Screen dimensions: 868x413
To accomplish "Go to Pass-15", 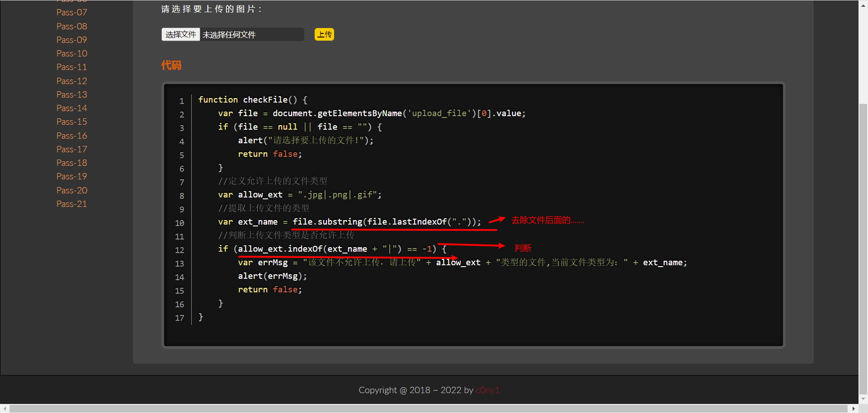I will coord(71,122).
